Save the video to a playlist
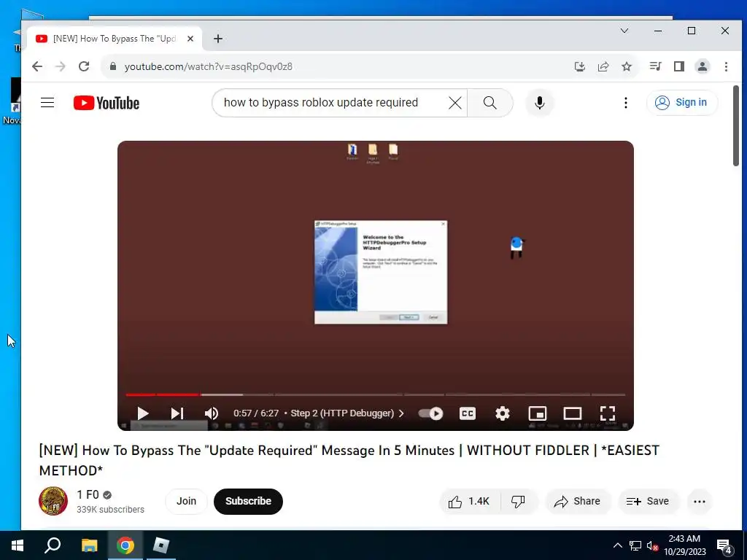Image resolution: width=747 pixels, height=560 pixels. point(648,501)
